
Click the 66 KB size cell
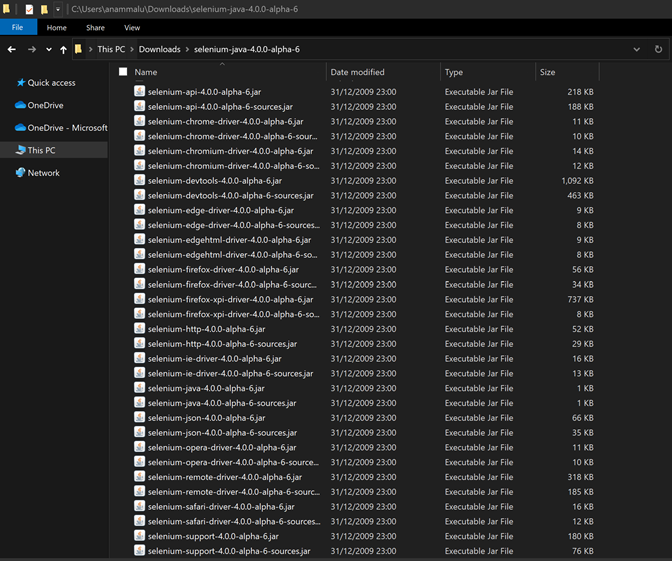582,417
